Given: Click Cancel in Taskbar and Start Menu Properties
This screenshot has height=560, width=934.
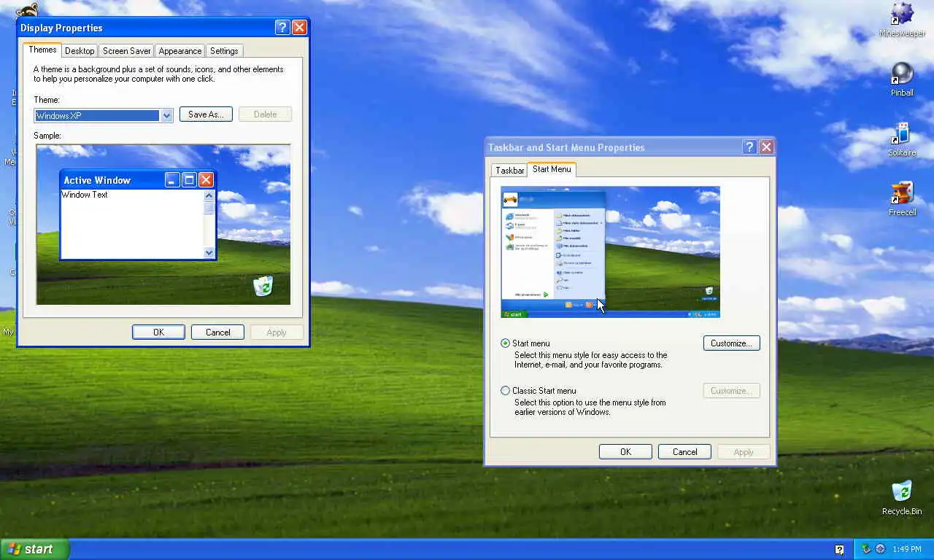Looking at the screenshot, I should [x=684, y=452].
